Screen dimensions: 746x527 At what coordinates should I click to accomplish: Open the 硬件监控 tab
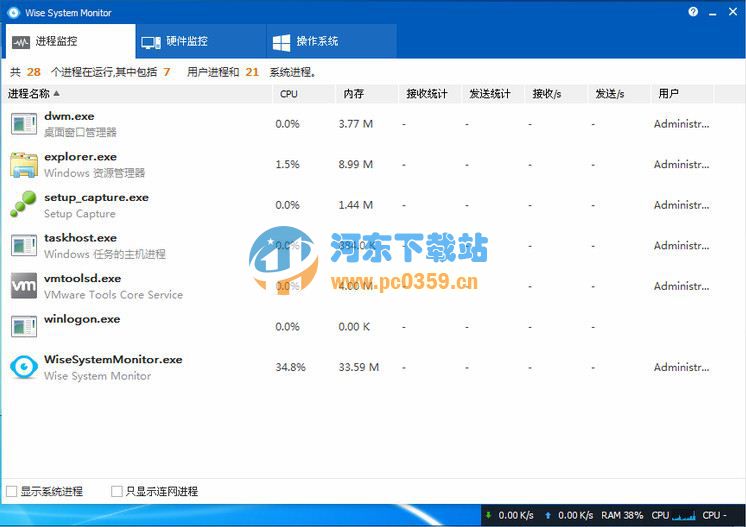click(x=201, y=41)
